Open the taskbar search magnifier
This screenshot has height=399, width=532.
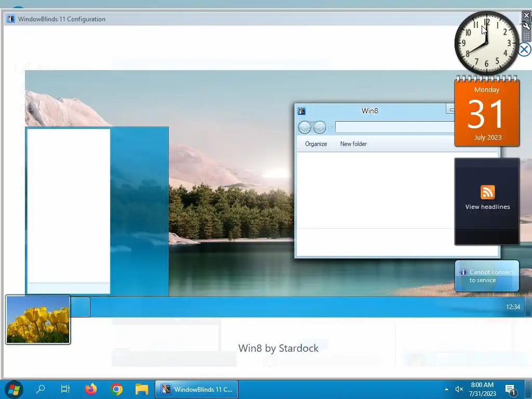(41, 389)
